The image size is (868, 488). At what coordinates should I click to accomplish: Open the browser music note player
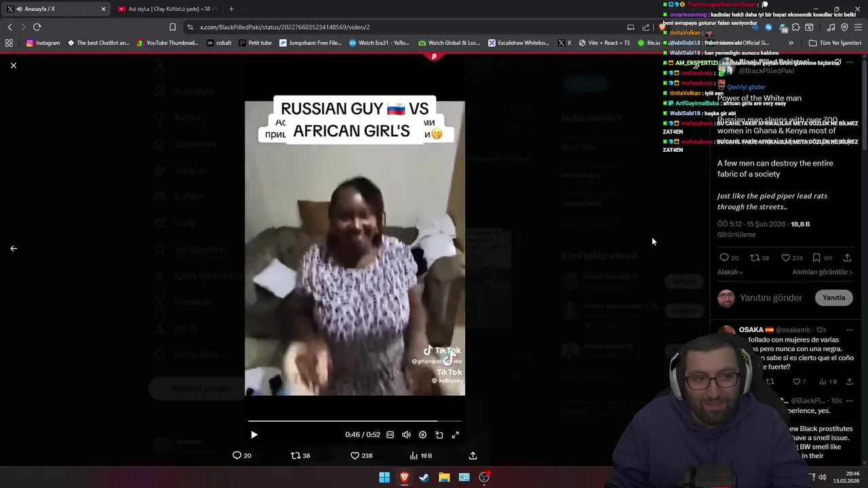[x=831, y=27]
